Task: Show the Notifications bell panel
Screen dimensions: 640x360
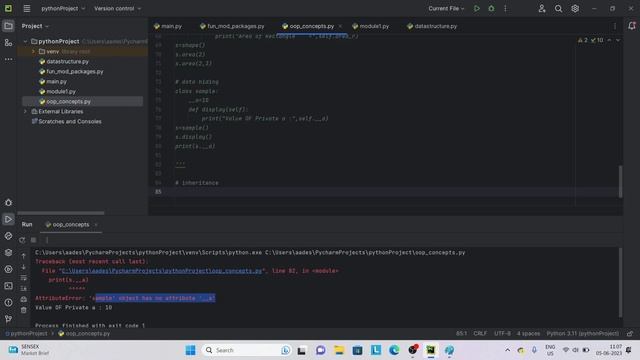Action: pos(631,26)
